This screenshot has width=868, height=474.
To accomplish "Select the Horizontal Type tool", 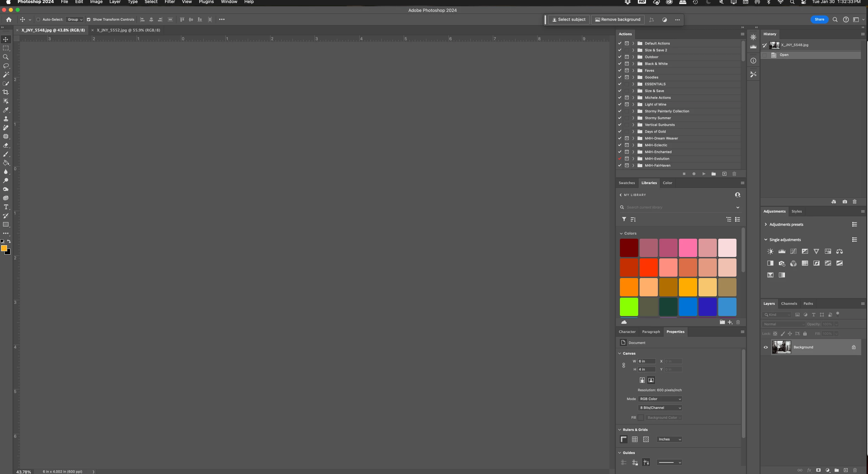I will pos(6,207).
